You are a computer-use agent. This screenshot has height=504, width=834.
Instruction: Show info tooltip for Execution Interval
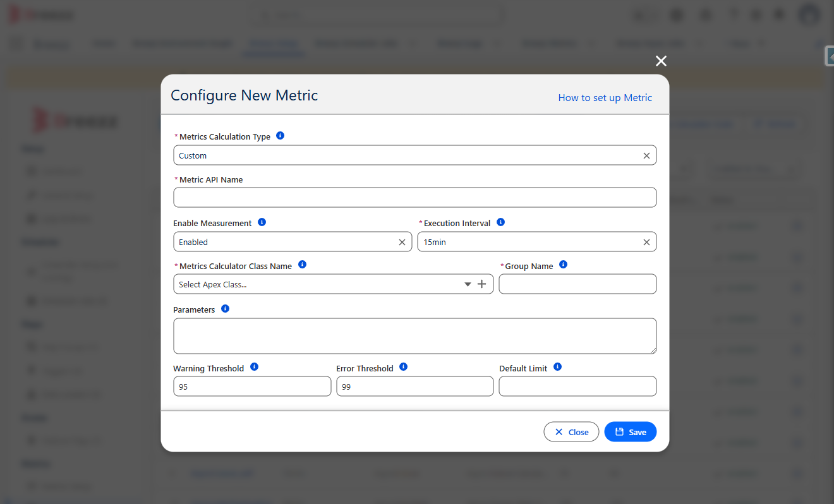(501, 222)
